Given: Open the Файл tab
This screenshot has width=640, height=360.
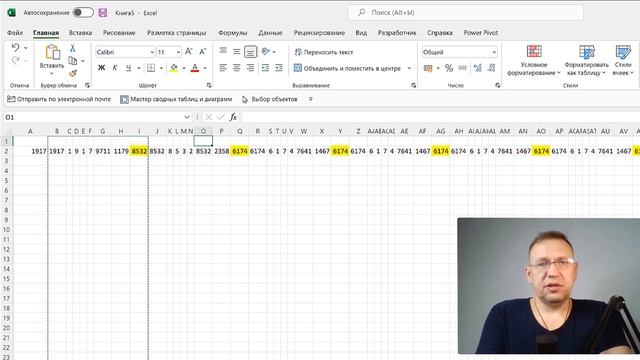Looking at the screenshot, I should pyautogui.click(x=15, y=33).
